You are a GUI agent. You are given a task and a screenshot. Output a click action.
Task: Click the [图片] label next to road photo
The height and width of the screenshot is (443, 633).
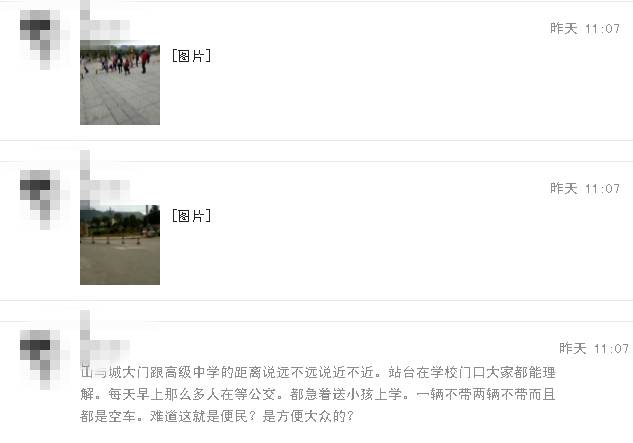click(191, 216)
